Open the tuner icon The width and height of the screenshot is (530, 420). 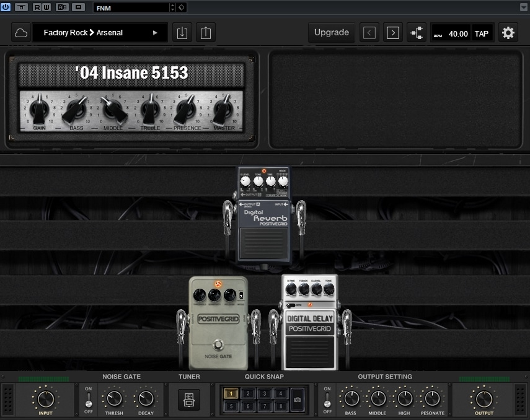189,400
